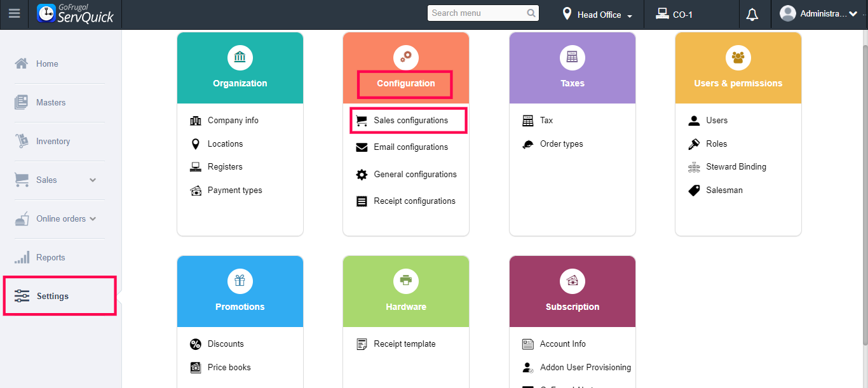Viewport: 868px width, 388px height.
Task: Click the Configuration gears icon
Action: (406, 58)
